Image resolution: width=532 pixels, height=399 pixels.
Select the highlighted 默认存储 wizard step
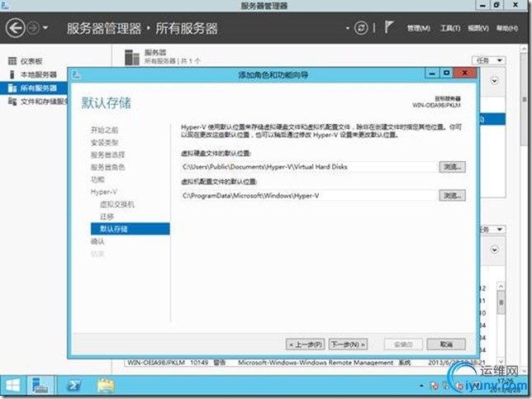click(x=131, y=229)
